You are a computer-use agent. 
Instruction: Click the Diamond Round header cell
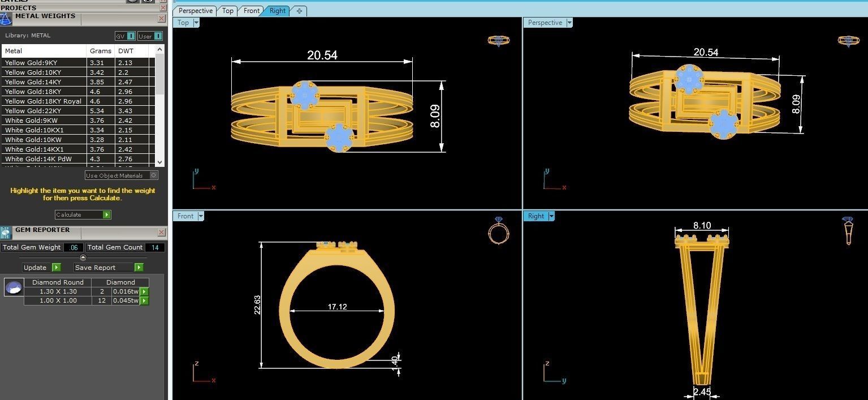(58, 282)
